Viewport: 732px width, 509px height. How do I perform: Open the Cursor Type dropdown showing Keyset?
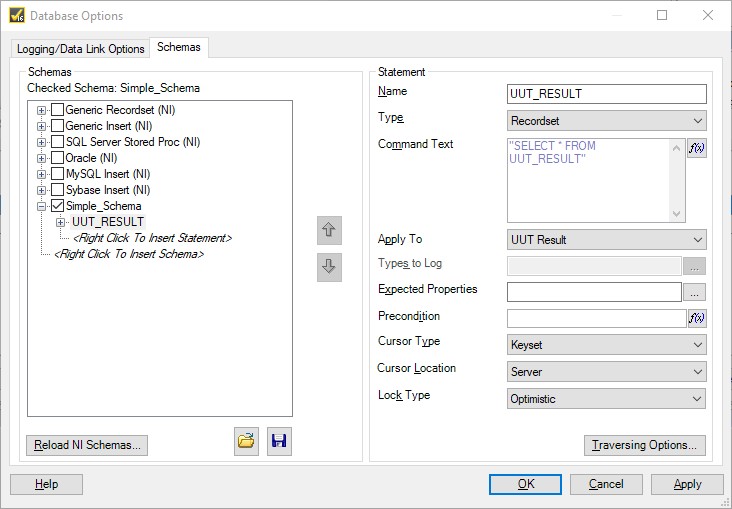606,345
